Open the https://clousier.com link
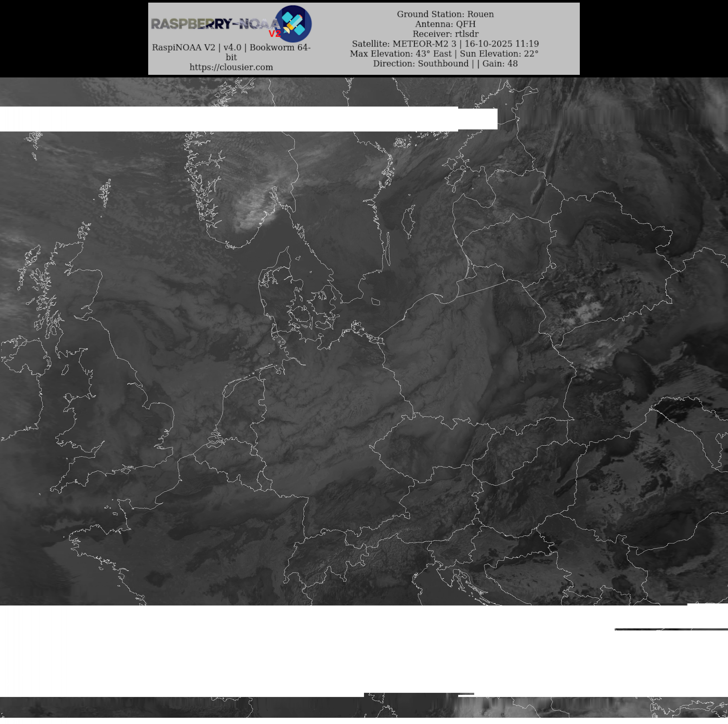This screenshot has height=724, width=728. (x=231, y=67)
